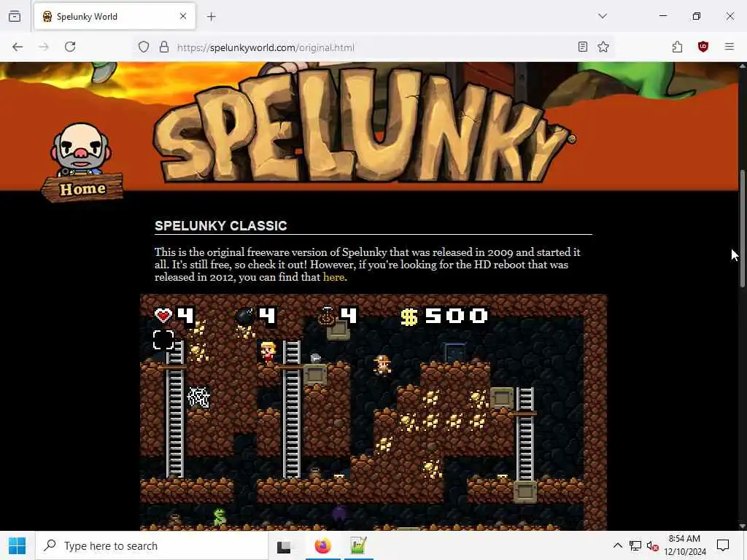Open Firefox application menu

(729, 47)
